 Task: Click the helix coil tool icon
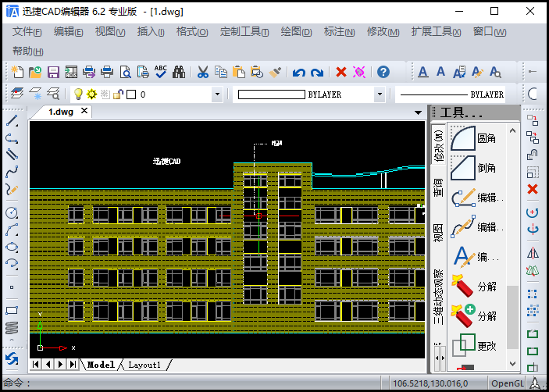point(12,328)
